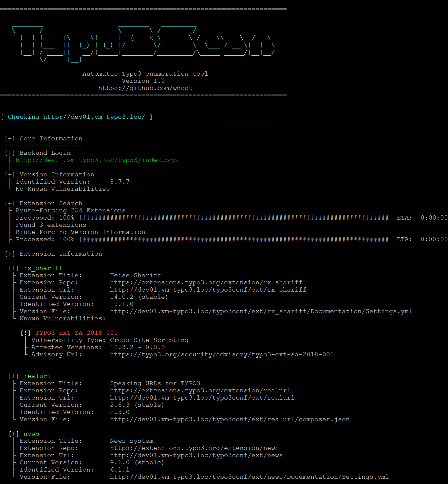Screen dimensions: 448x484
Task: Open news extension repo URL
Action: coord(194,448)
